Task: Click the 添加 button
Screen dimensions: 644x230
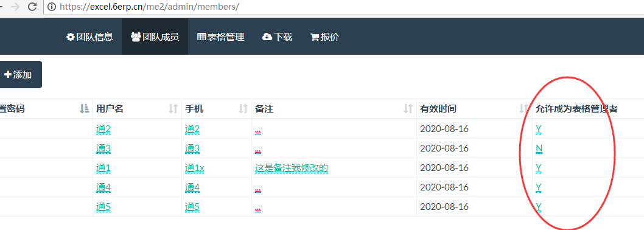Action: [x=19, y=75]
